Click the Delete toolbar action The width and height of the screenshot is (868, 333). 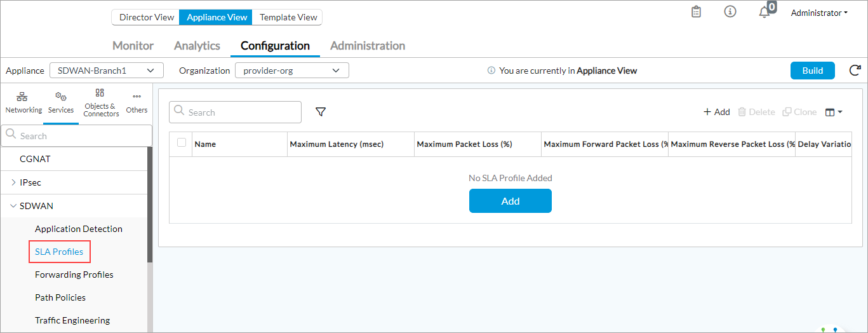click(x=756, y=112)
